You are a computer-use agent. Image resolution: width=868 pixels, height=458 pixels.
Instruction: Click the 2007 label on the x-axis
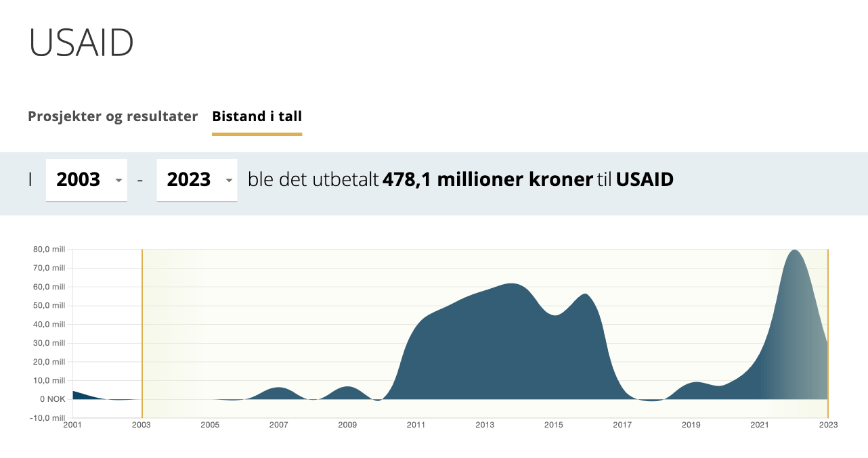click(278, 425)
